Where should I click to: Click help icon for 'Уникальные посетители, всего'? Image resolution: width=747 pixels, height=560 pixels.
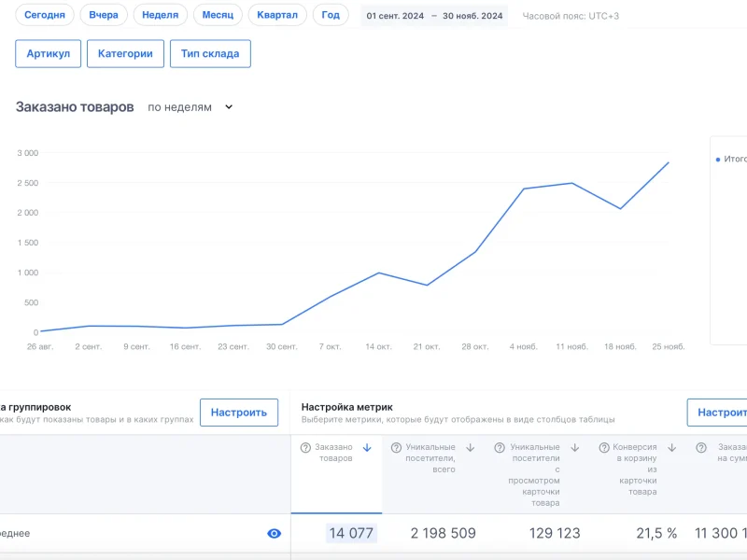[396, 448]
